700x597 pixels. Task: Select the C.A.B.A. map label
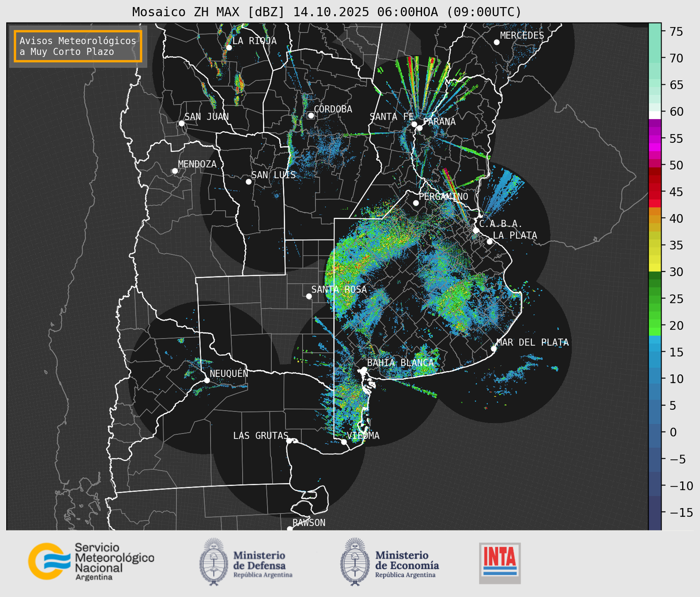click(501, 224)
